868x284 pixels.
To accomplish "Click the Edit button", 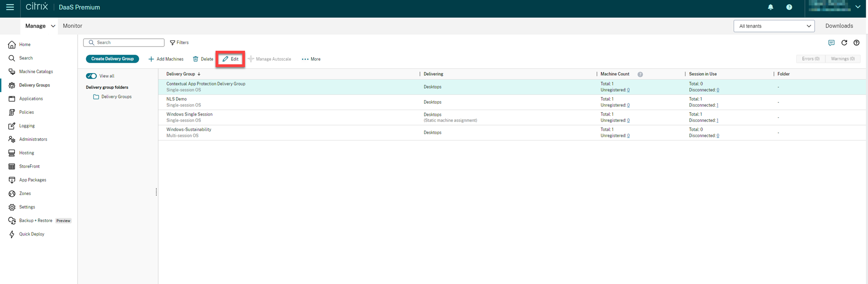I will 230,59.
